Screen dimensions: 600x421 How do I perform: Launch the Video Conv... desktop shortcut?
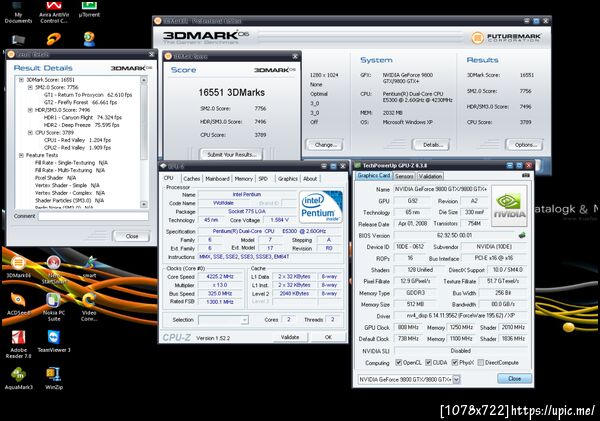click(x=89, y=307)
